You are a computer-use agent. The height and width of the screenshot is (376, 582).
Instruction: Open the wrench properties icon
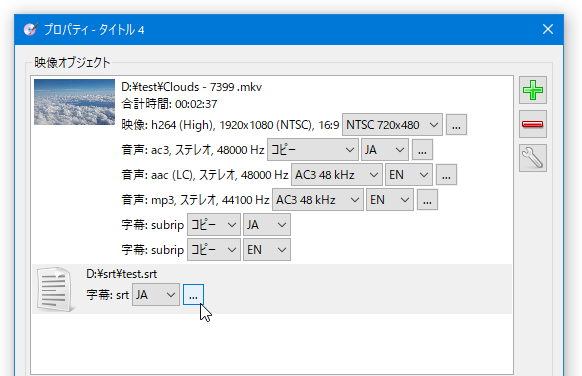(533, 158)
